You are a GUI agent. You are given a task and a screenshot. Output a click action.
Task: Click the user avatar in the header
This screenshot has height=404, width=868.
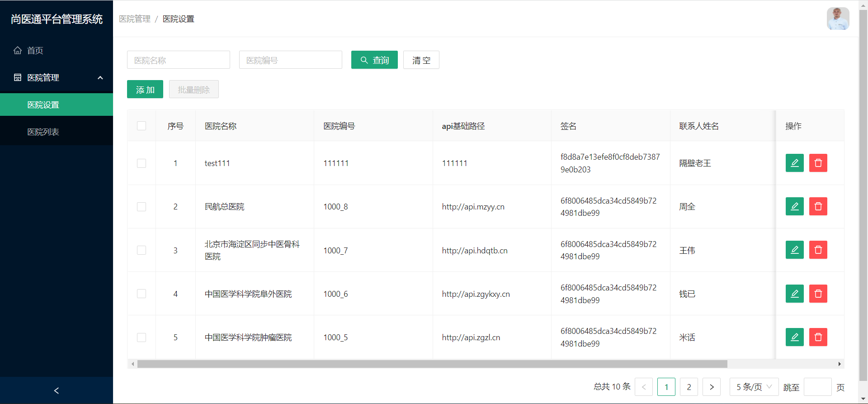838,19
